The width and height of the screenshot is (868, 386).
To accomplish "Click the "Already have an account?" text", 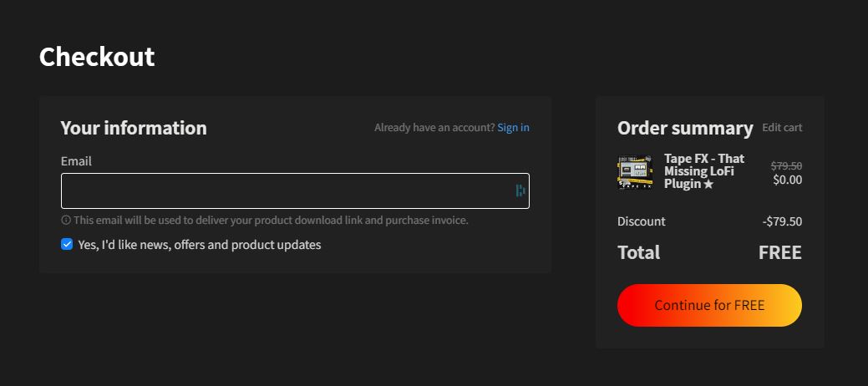I will tap(434, 128).
